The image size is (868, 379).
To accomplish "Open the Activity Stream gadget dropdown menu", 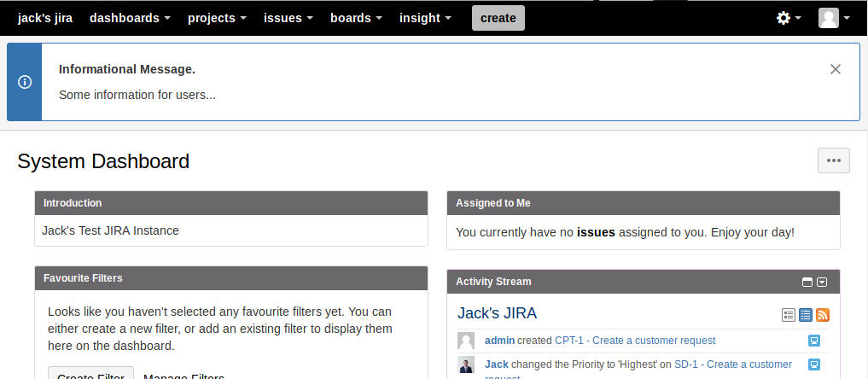I will [822, 283].
